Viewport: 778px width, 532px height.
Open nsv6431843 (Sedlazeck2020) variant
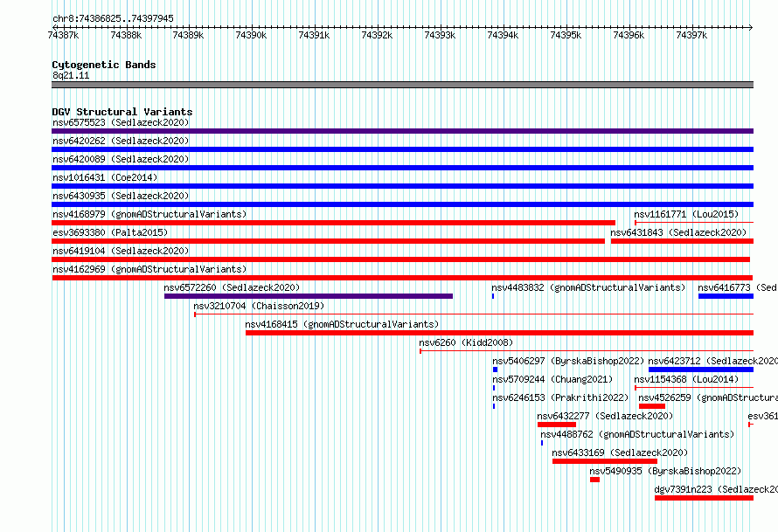pyautogui.click(x=678, y=232)
